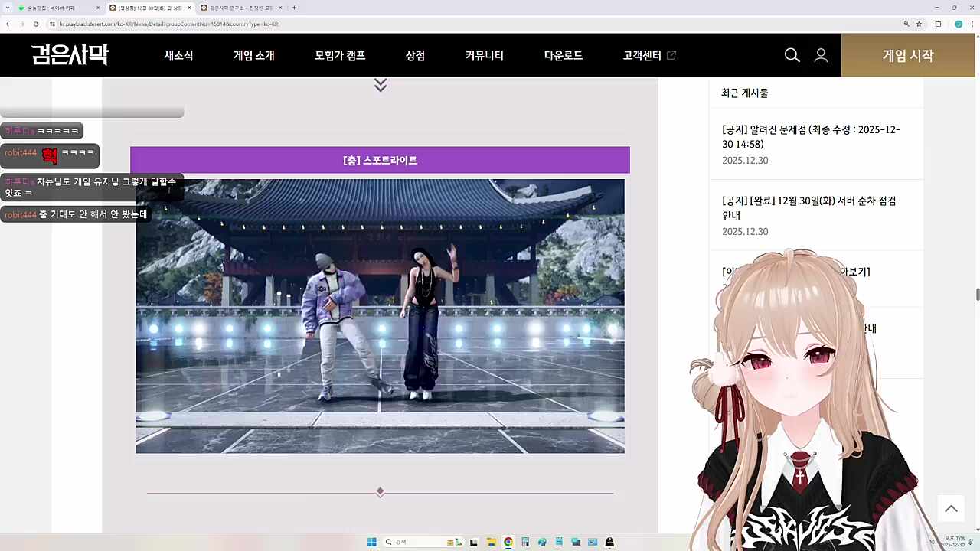Switch to the first tab with the green heart favicon
Viewport: 980px width, 551px height.
[x=58, y=8]
